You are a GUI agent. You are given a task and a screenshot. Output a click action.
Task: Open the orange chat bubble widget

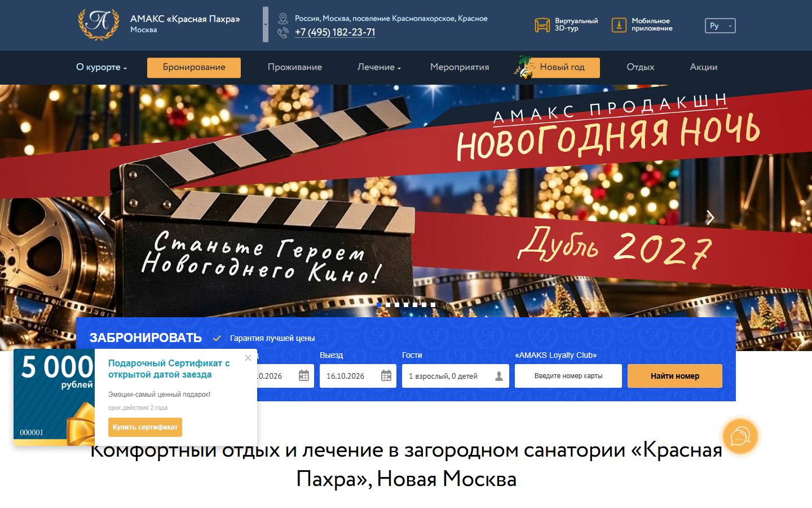point(740,436)
